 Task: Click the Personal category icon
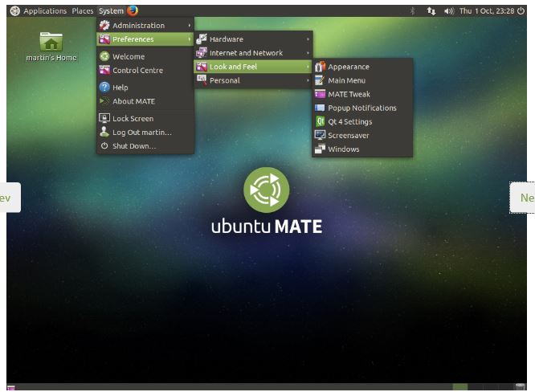[x=202, y=80]
